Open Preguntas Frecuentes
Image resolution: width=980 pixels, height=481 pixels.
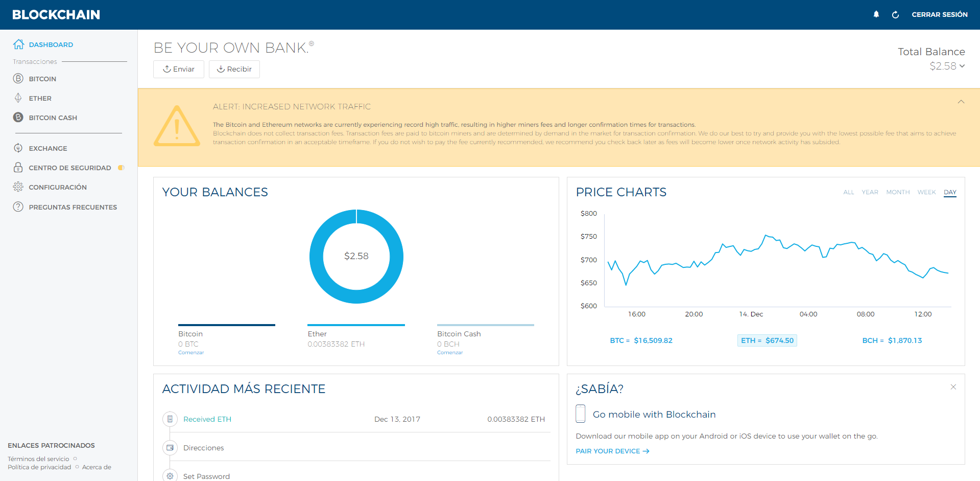click(x=73, y=207)
